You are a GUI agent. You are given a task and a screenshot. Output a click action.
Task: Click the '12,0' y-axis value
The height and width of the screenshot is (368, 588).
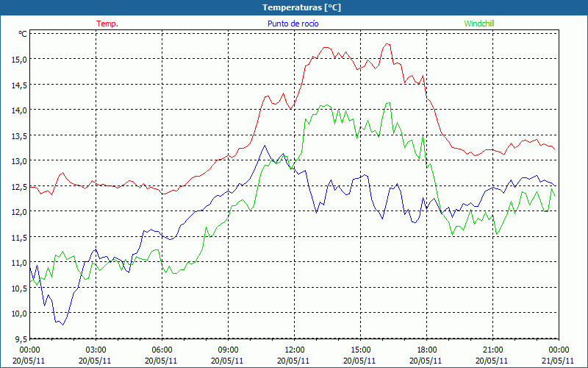coord(20,211)
